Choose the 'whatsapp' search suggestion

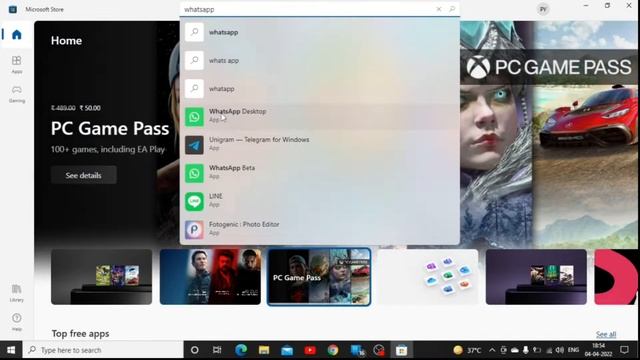click(320, 32)
